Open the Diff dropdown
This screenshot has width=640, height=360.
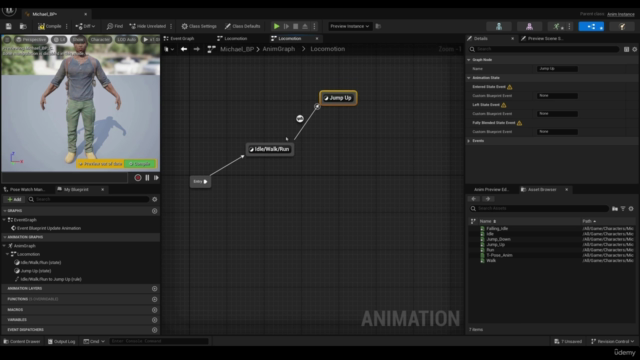[85, 26]
